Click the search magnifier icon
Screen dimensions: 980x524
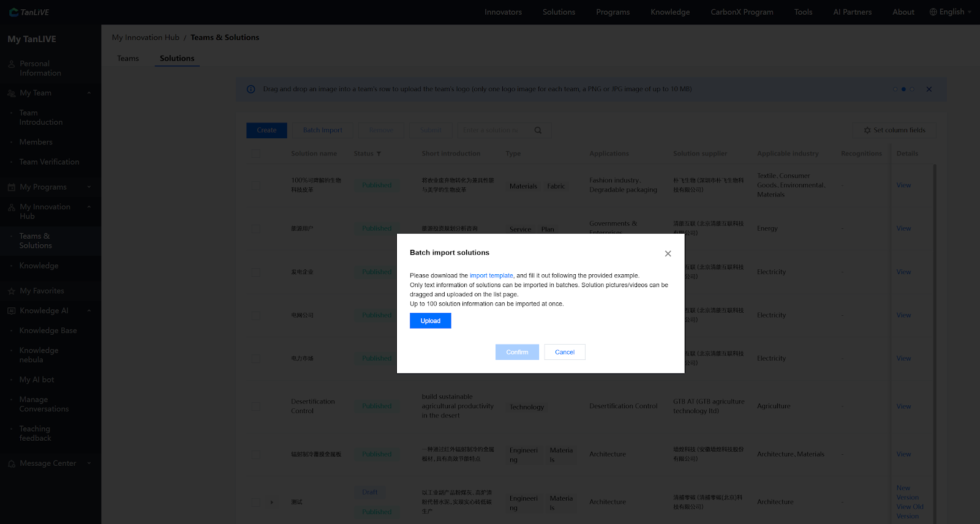[538, 130]
